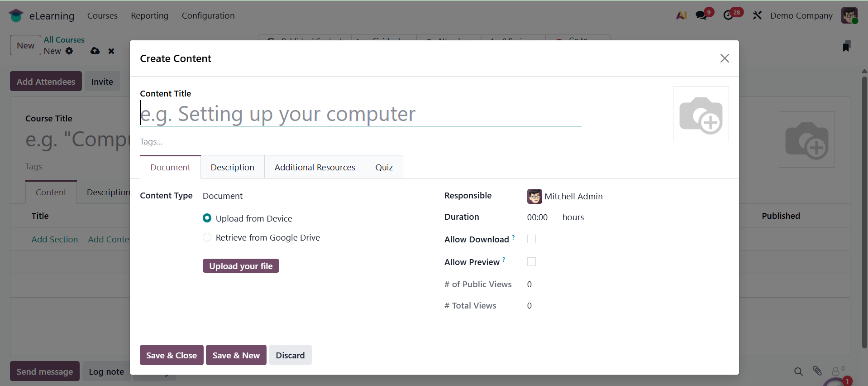This screenshot has height=386, width=868.
Task: Select the Content tab on the course form
Action: [51, 192]
